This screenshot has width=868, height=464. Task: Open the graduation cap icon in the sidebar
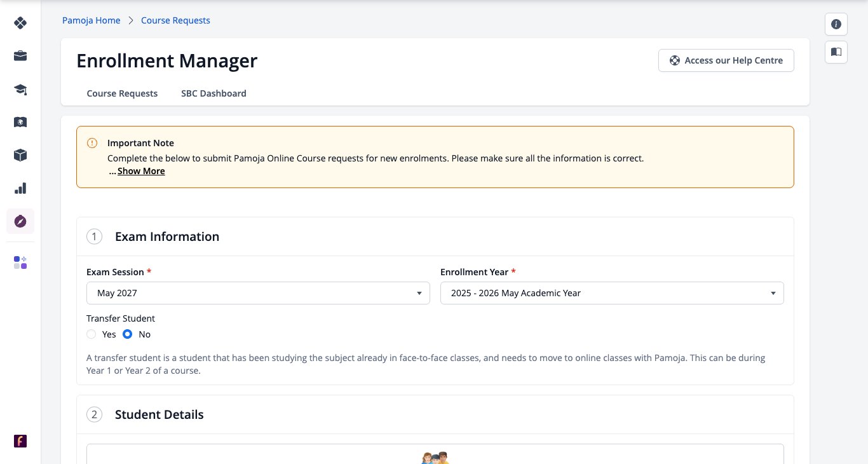[x=20, y=89]
